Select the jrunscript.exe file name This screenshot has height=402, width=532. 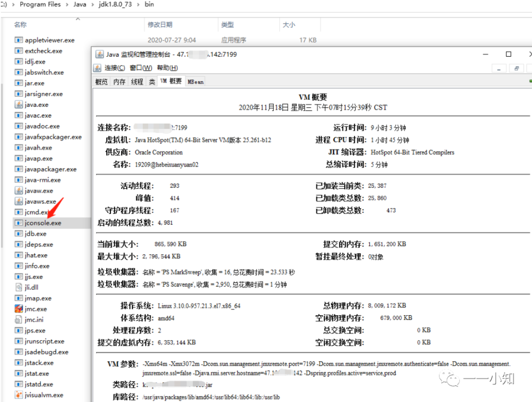[44, 341]
